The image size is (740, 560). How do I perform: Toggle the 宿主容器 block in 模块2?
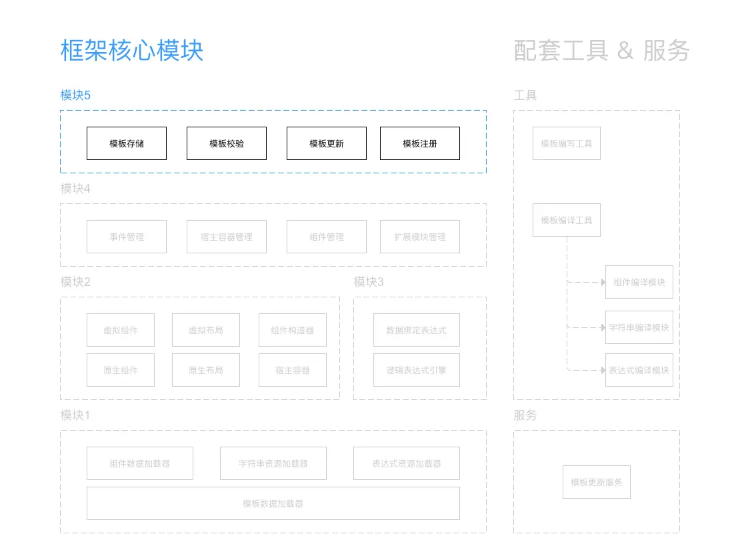[292, 369]
